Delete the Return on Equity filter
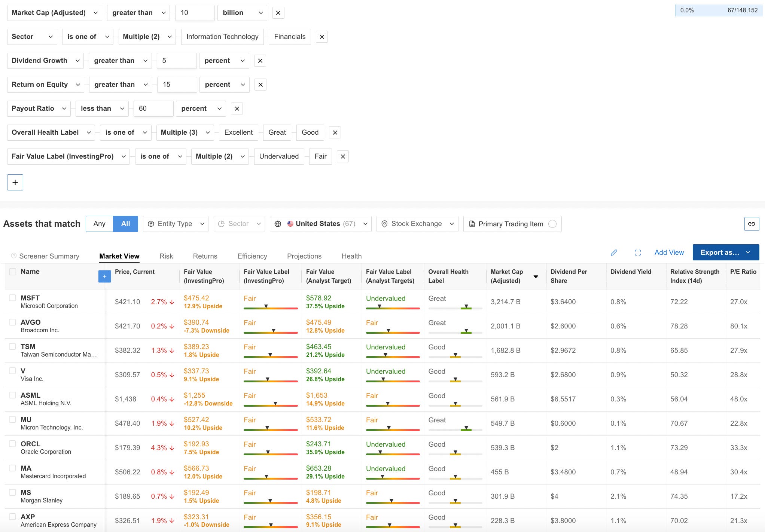This screenshot has height=532, width=765. [260, 85]
